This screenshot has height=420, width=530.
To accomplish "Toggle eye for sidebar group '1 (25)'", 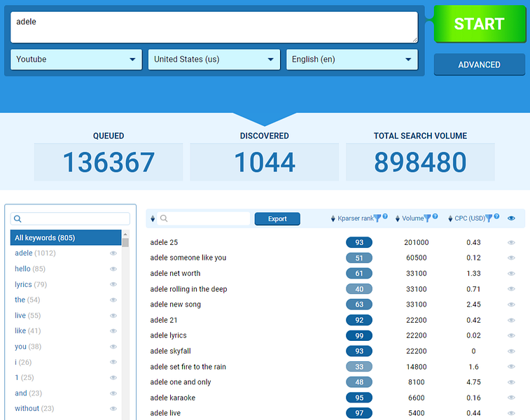I will point(113,378).
